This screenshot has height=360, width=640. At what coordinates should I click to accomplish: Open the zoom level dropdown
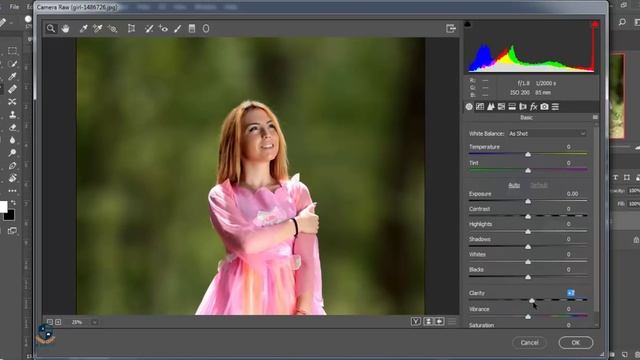[94, 322]
